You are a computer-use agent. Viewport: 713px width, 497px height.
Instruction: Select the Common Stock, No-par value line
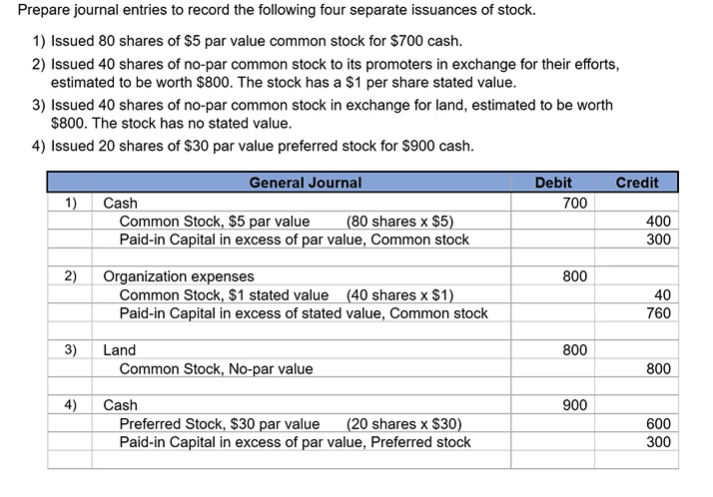(x=216, y=369)
